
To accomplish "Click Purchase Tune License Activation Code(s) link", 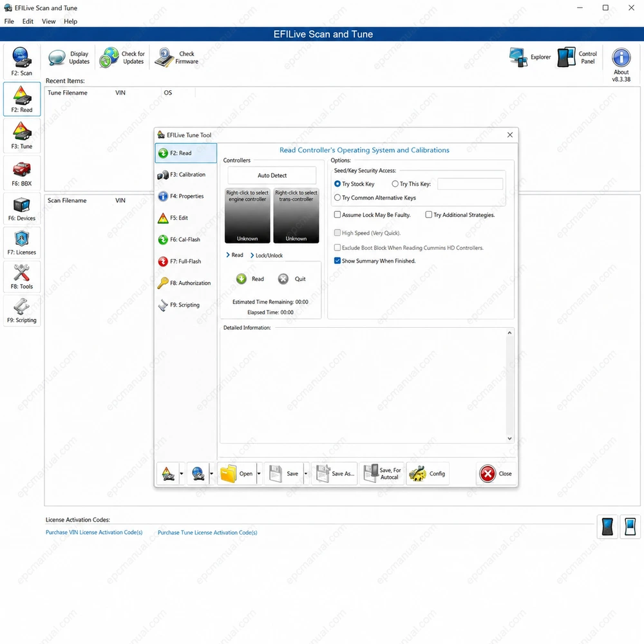I will [x=207, y=533].
